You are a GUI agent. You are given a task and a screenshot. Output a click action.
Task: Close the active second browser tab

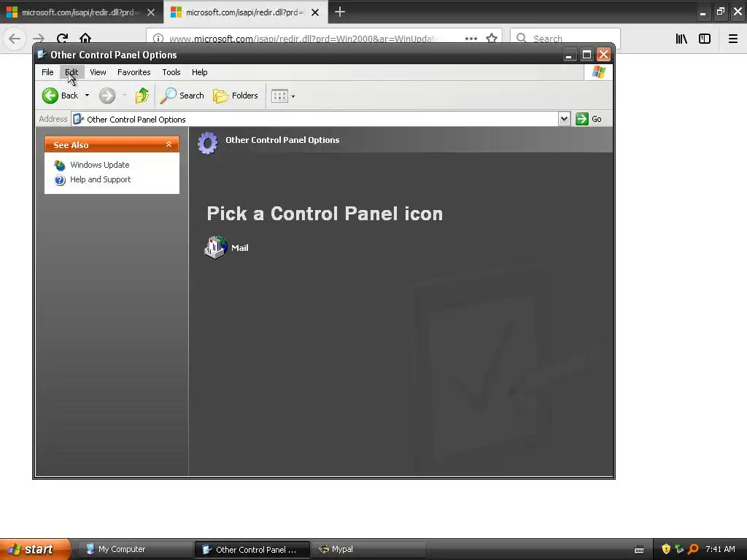pos(315,12)
